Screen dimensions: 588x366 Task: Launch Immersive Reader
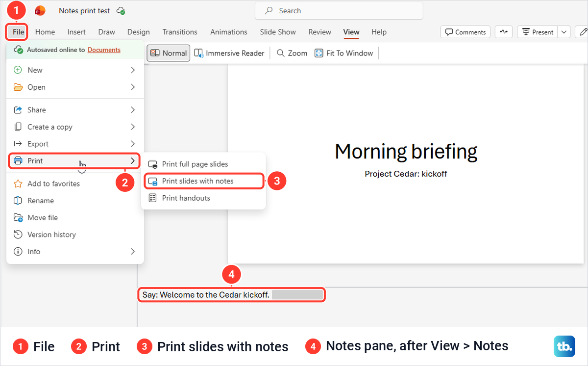coord(229,53)
